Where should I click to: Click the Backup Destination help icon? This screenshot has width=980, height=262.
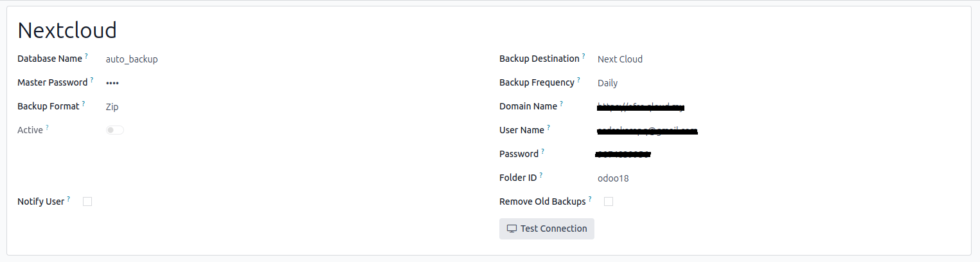pos(584,57)
